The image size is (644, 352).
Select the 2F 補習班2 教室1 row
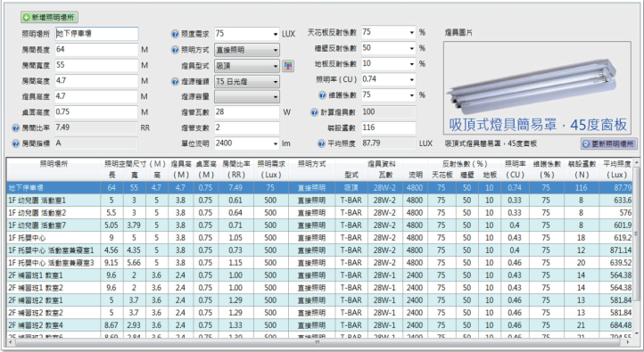320,300
